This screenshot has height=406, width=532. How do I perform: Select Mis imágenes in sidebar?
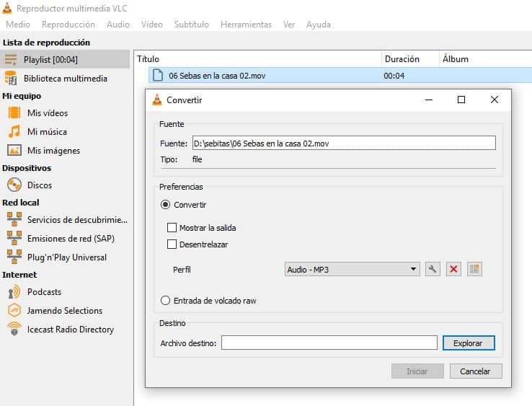(x=53, y=151)
